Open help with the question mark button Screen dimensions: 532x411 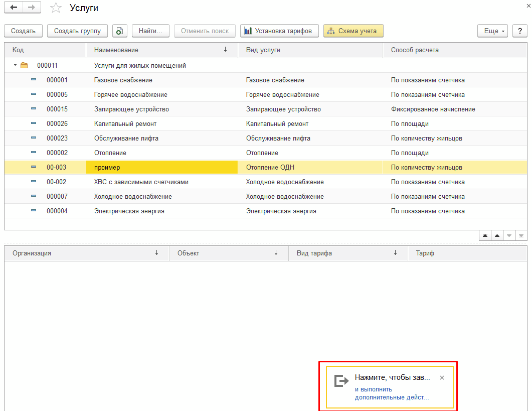(520, 31)
